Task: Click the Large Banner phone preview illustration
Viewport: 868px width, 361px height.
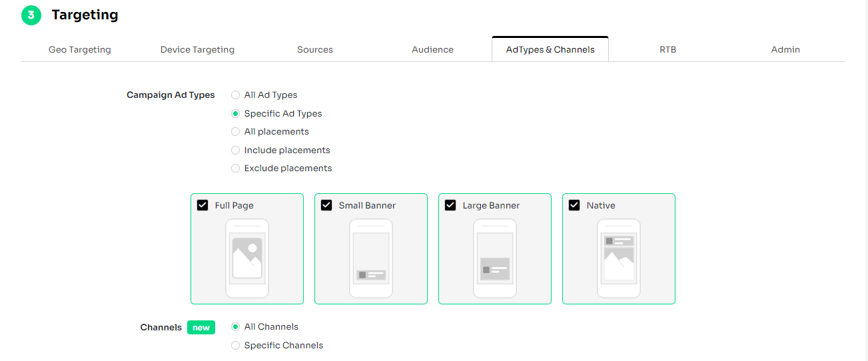Action: [x=495, y=258]
